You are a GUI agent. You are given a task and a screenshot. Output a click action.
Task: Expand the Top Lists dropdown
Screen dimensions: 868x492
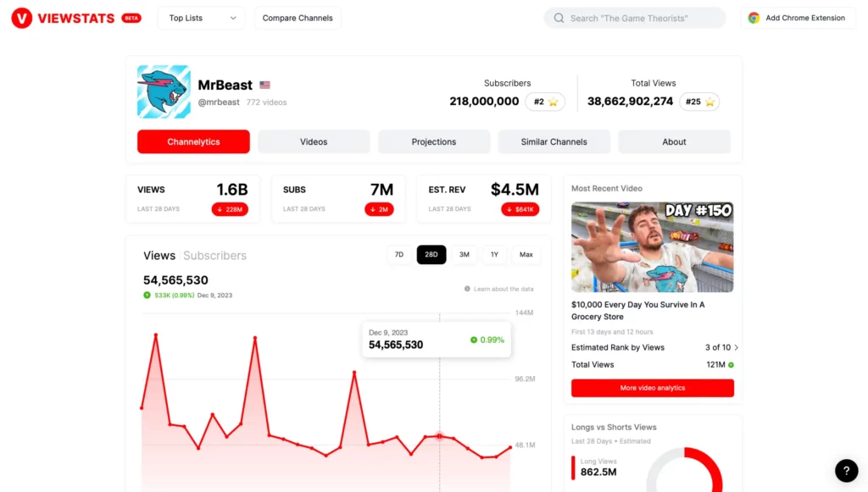[x=202, y=19]
